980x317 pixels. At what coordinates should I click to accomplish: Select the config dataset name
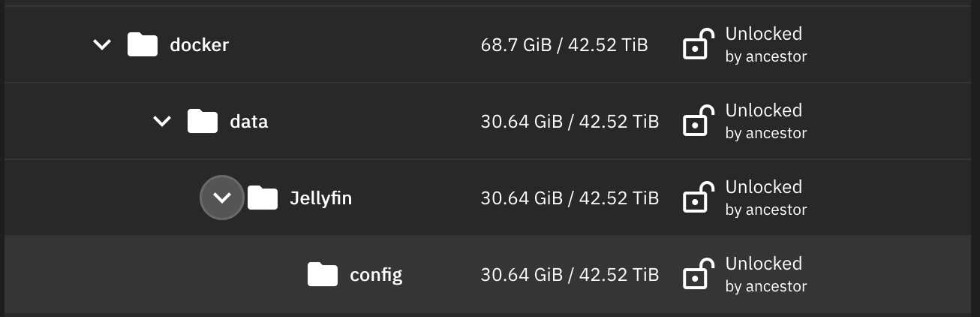pos(376,275)
